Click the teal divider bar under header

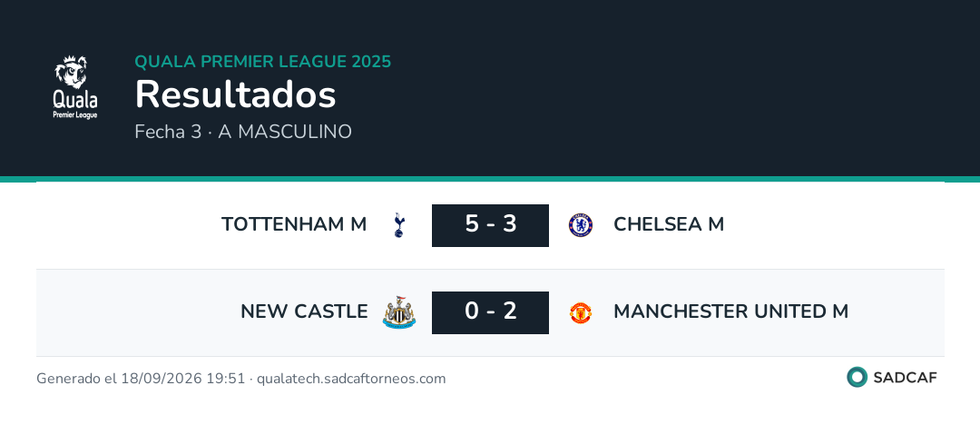click(x=490, y=179)
